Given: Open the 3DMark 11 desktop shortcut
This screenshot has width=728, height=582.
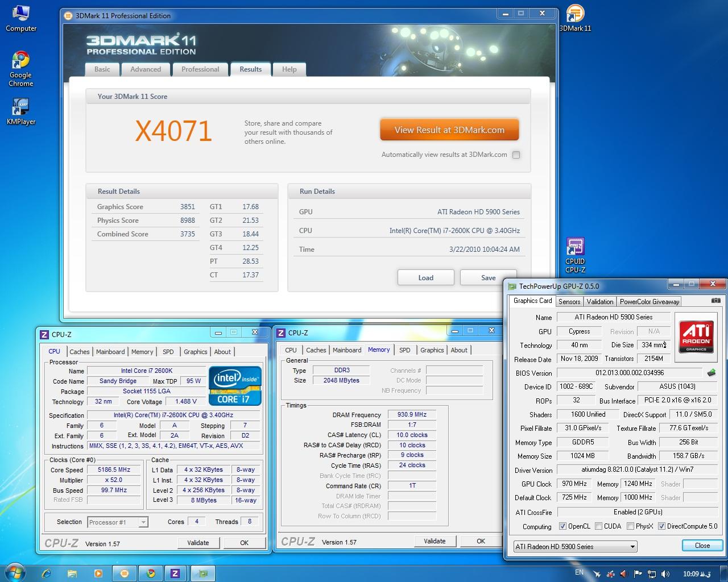Looking at the screenshot, I should click(x=575, y=18).
